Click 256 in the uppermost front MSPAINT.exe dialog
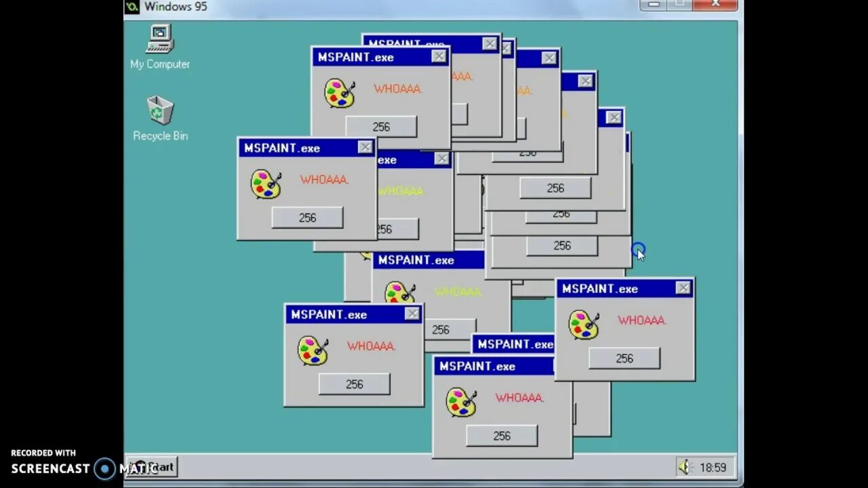The image size is (868, 488). [x=381, y=127]
